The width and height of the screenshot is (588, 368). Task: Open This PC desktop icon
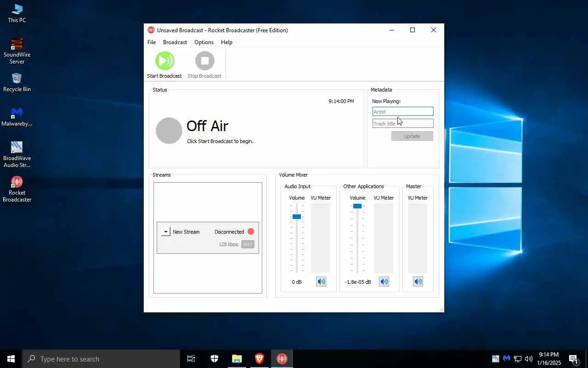point(17,13)
